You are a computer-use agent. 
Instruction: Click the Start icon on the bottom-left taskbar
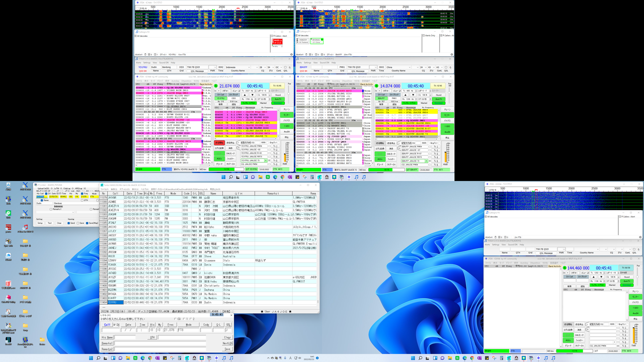coord(91,358)
